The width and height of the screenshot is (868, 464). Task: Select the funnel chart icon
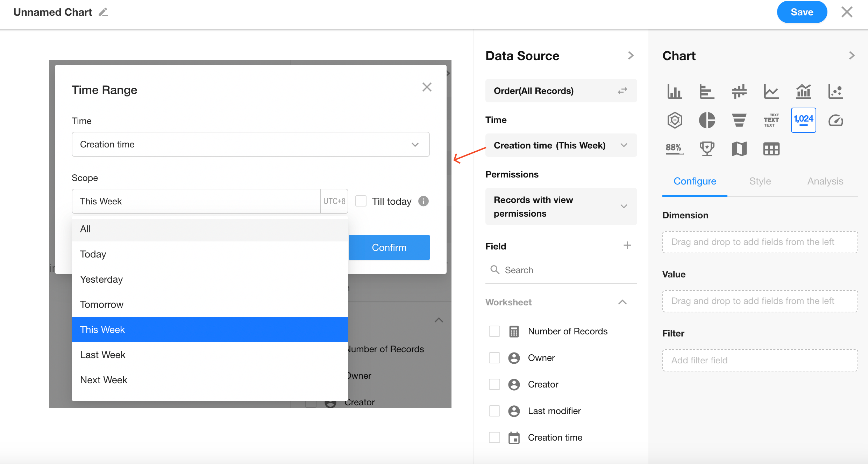click(739, 121)
